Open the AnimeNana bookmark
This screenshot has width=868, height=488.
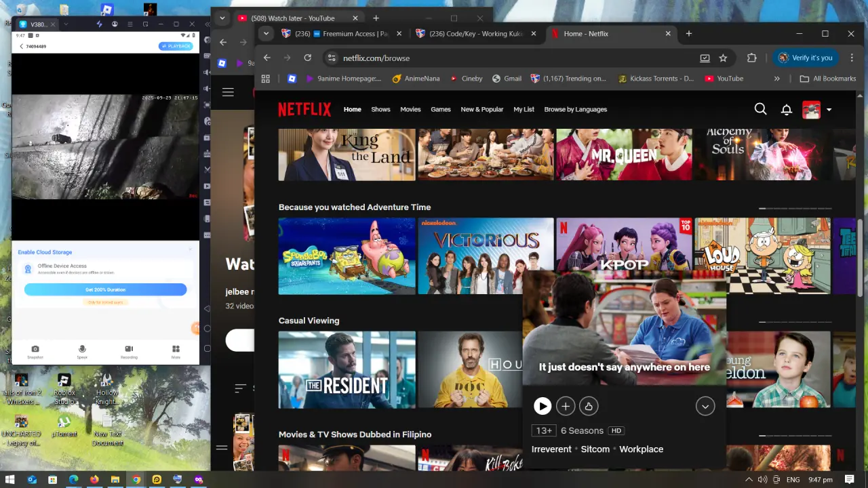[x=416, y=79]
